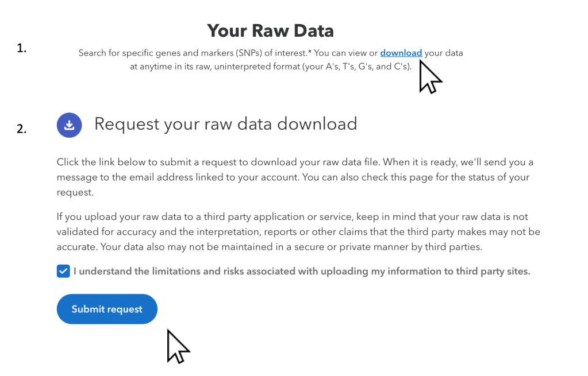The width and height of the screenshot is (588, 376).
Task: Click the sentence starting "Your data also may not"
Action: coord(270,247)
